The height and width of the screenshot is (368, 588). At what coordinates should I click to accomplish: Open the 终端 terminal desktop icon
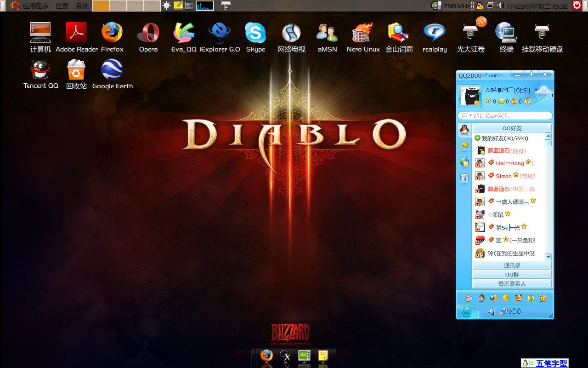coord(506,38)
